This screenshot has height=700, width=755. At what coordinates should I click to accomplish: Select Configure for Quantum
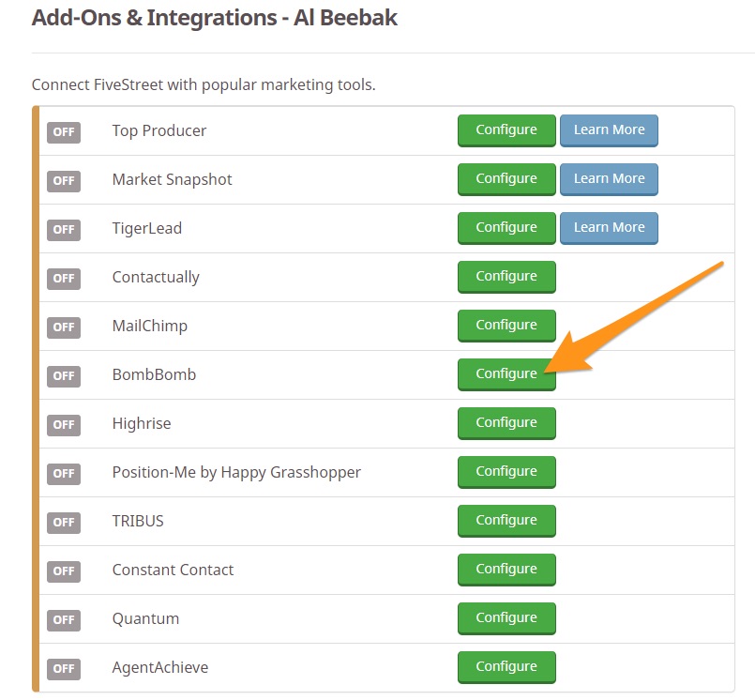coord(506,617)
